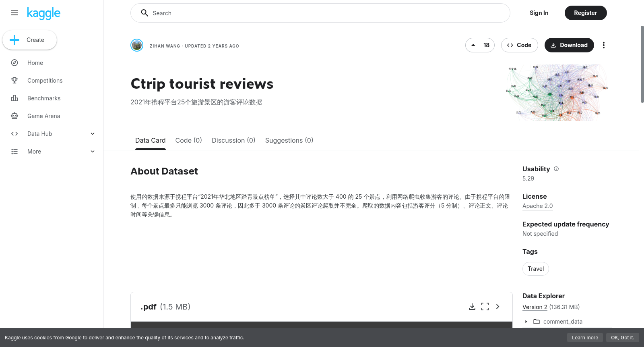Upvote the dataset with the arrow
644x347 pixels.
[x=473, y=45]
